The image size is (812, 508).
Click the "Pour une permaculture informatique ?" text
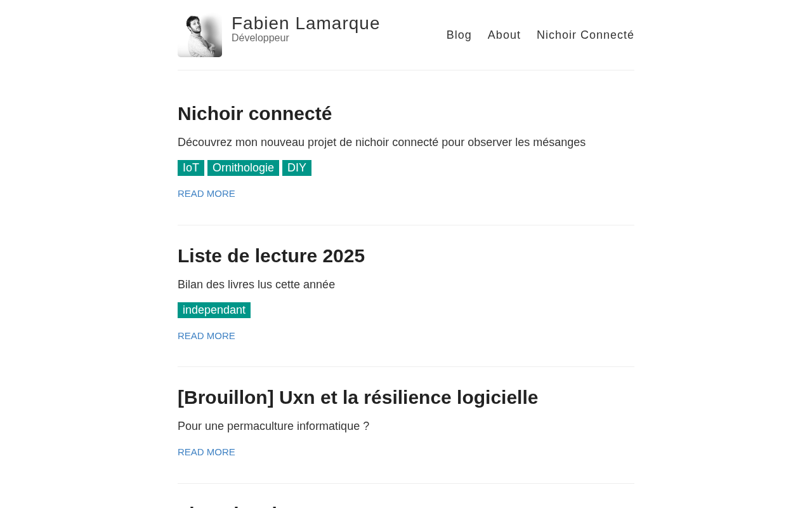(x=273, y=426)
